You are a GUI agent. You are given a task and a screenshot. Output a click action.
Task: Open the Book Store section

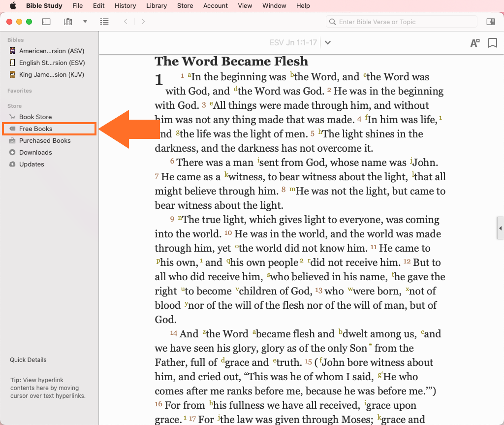pos(35,117)
